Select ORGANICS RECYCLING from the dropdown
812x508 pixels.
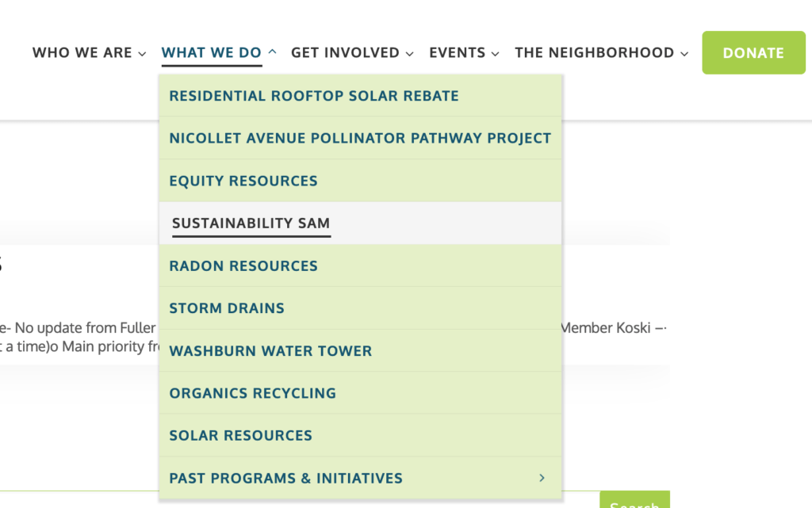point(252,393)
